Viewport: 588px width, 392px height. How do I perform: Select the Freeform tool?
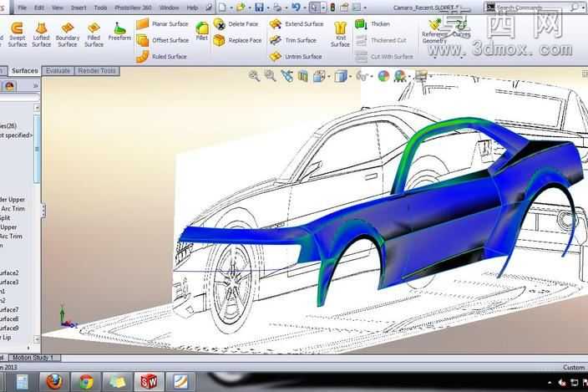119,32
